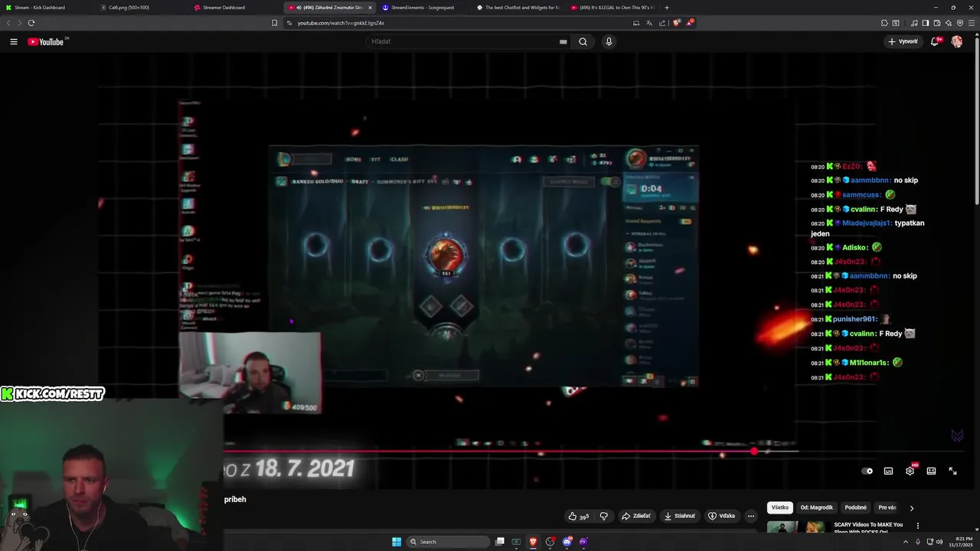Translate page using address bar icon
Viewport: 980px width, 551px height.
[649, 23]
